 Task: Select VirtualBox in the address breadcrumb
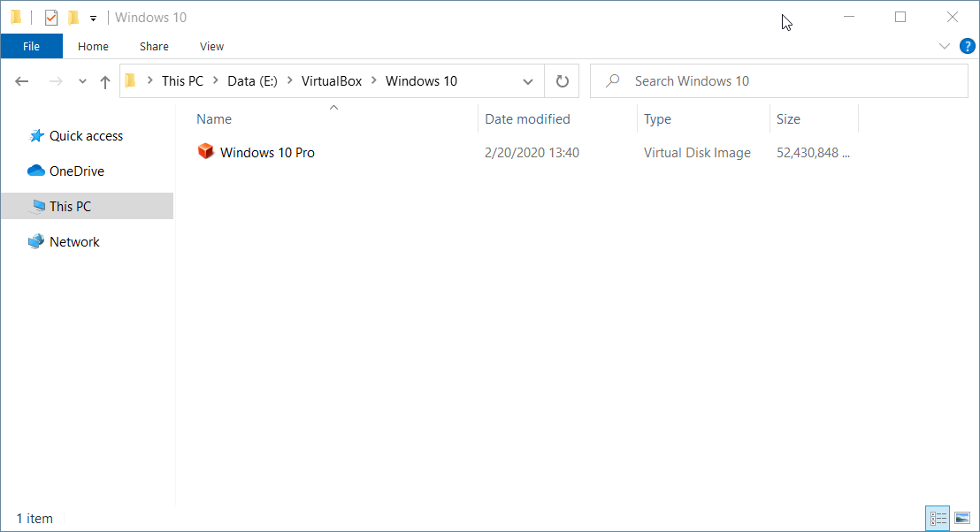point(332,81)
